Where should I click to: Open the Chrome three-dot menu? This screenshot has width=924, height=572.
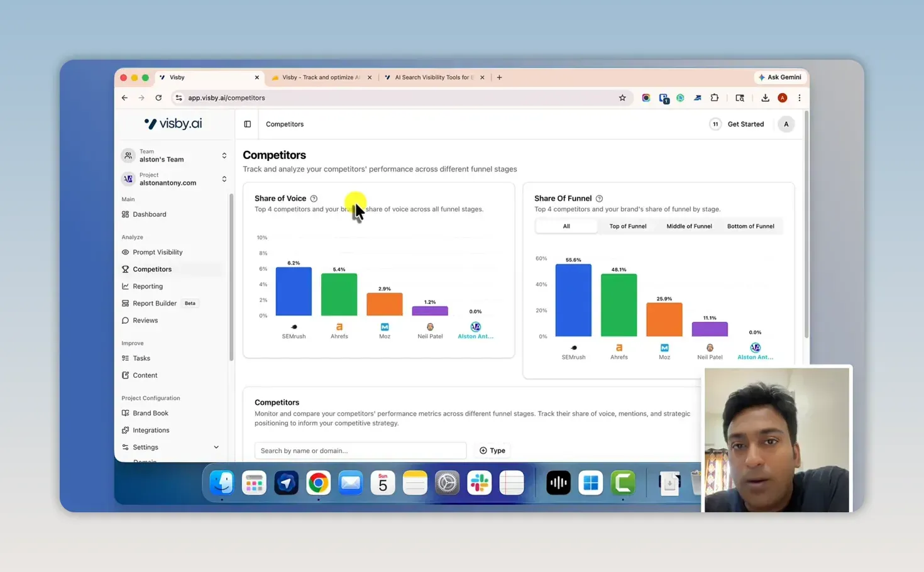(800, 98)
